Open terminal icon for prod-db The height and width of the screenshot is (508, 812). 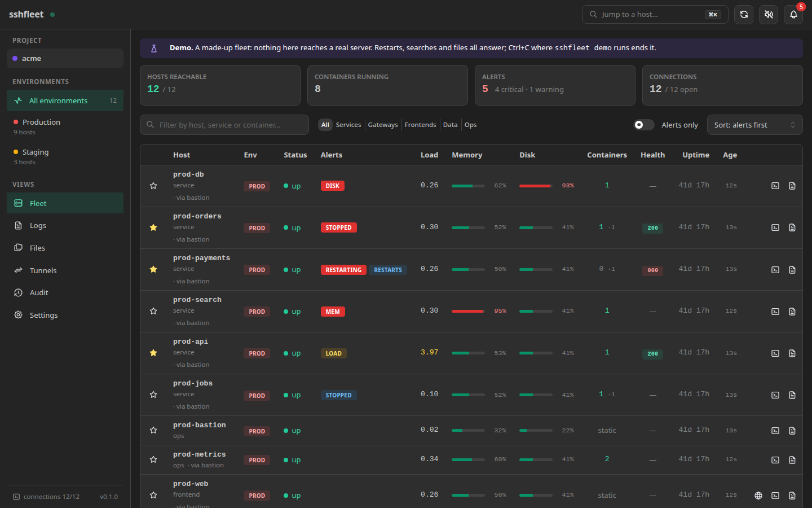(x=775, y=186)
